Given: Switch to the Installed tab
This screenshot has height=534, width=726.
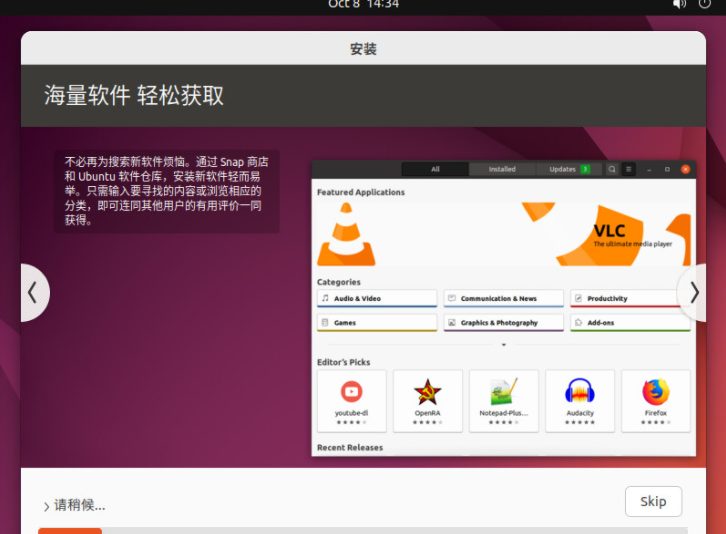Looking at the screenshot, I should pos(502,169).
